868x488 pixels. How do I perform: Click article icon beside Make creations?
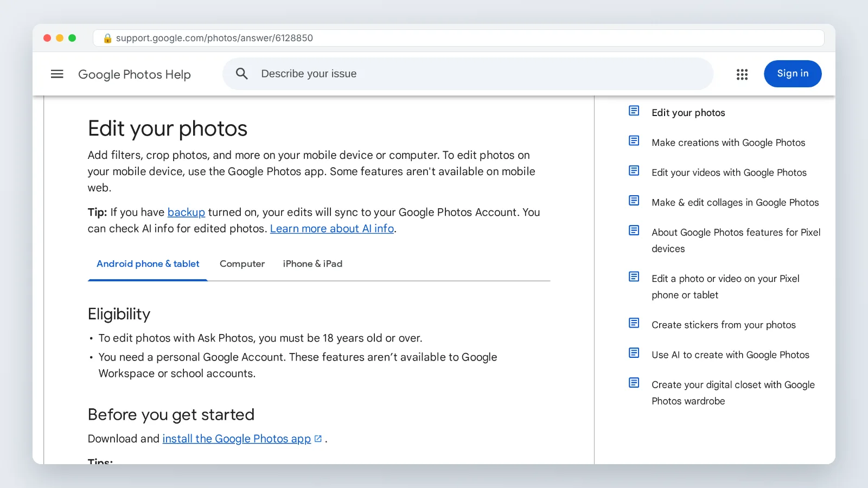(x=634, y=140)
